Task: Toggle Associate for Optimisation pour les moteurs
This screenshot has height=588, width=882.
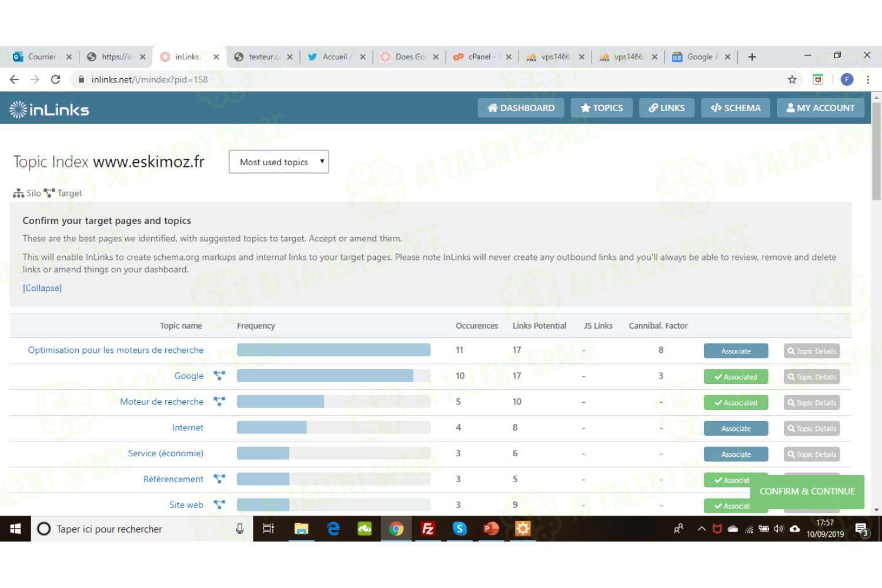Action: pos(736,351)
